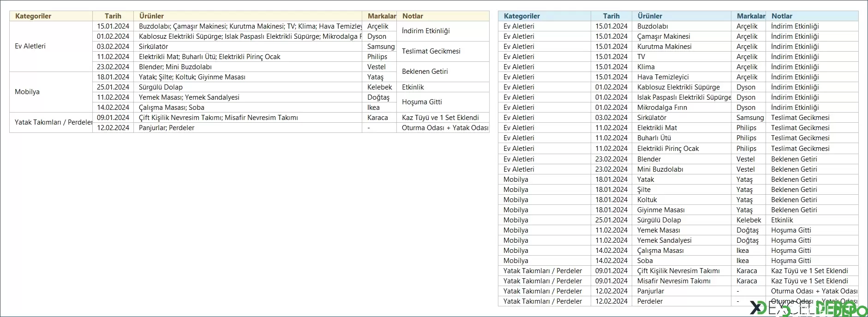Click the Doğtaş brand in the left table
This screenshot has height=317, width=868.
tap(379, 97)
